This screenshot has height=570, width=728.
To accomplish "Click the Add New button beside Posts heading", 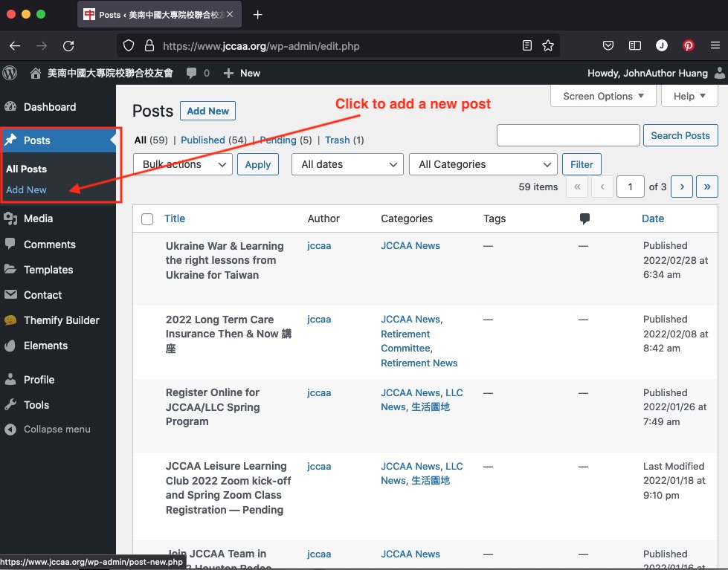I will (207, 111).
